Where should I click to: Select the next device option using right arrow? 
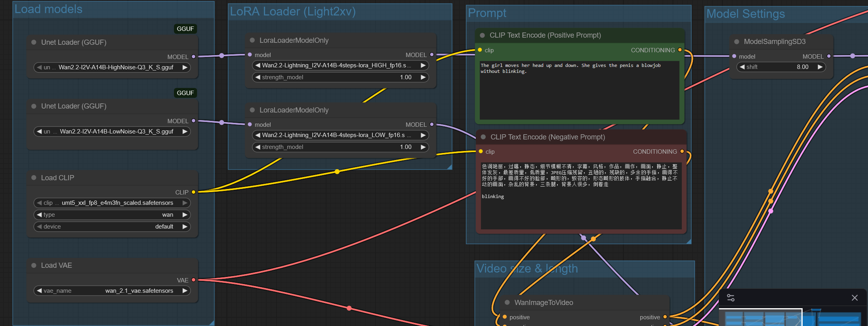[x=185, y=227]
